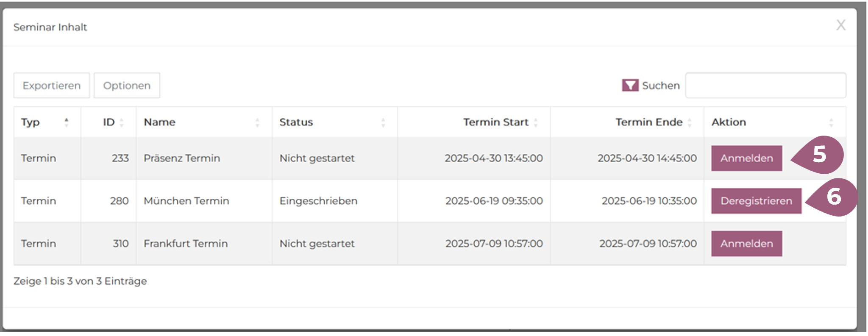Sort table by Typ column arrows
This screenshot has height=336, width=868.
[67, 122]
